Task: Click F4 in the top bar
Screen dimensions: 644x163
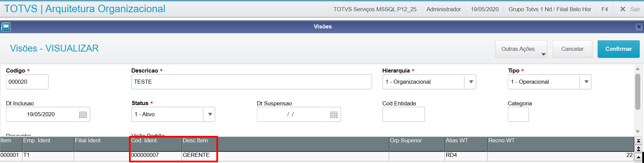Action: tap(605, 9)
